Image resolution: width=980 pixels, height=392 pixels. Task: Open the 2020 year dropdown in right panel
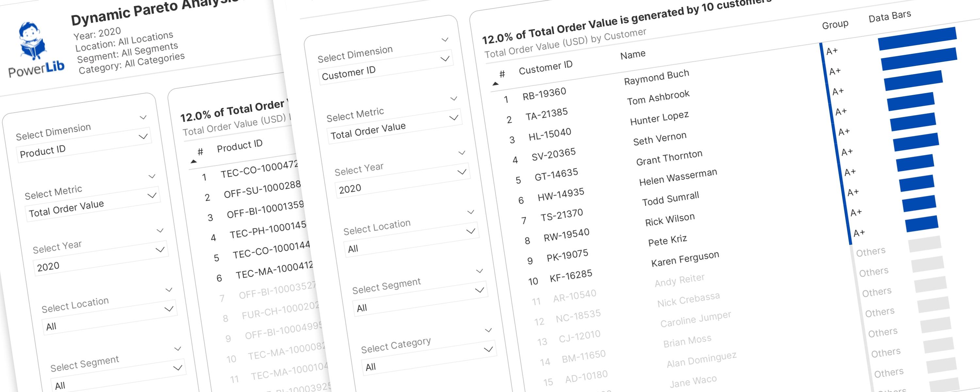402,180
